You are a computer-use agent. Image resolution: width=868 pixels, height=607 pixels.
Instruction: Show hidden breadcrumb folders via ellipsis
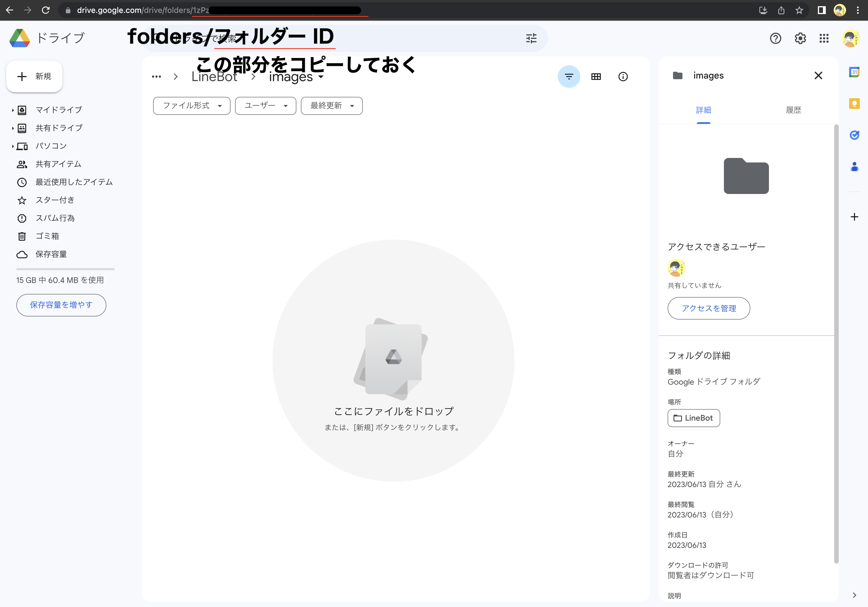156,77
